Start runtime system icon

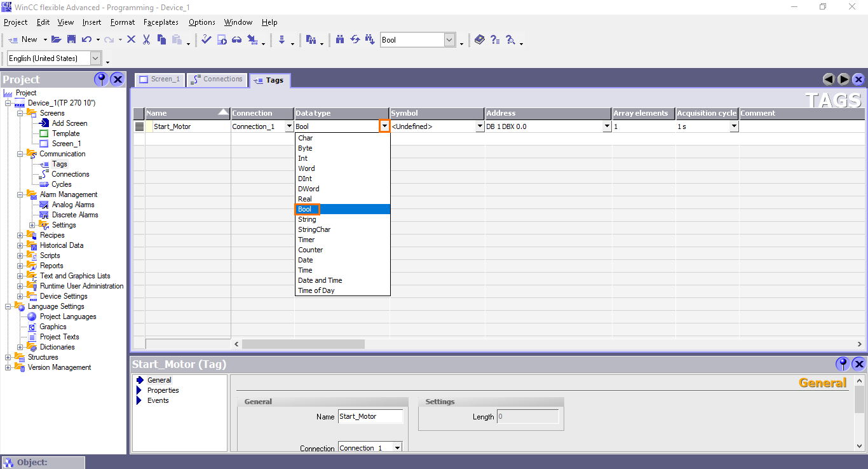tap(222, 39)
